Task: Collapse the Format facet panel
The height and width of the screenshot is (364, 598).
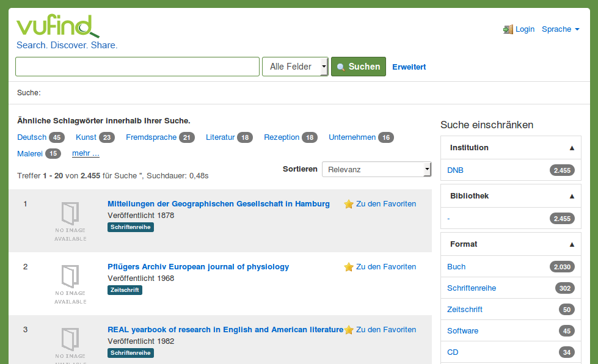Action: [511, 244]
